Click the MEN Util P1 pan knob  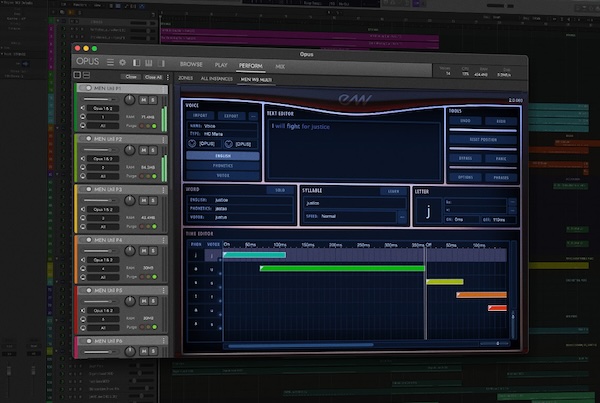(130, 100)
